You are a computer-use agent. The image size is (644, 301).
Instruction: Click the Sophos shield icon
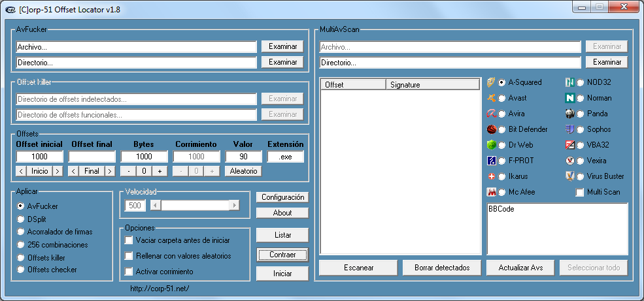569,129
